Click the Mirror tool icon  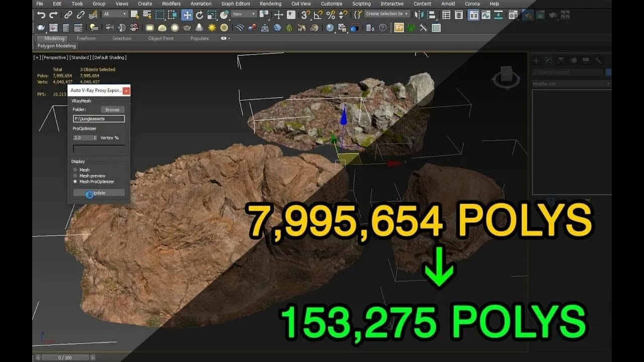(419, 15)
